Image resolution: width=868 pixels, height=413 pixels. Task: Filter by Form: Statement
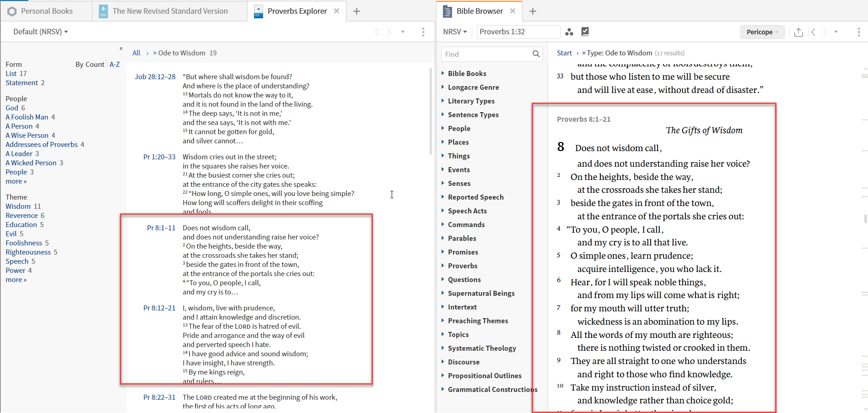pyautogui.click(x=22, y=83)
